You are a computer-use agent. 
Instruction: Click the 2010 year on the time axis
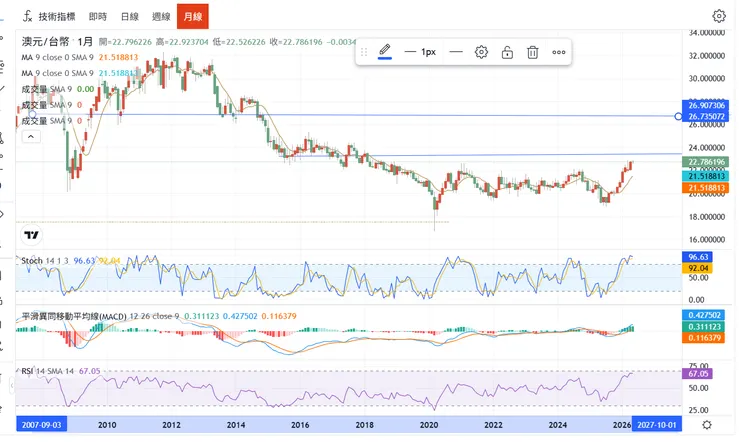(107, 425)
